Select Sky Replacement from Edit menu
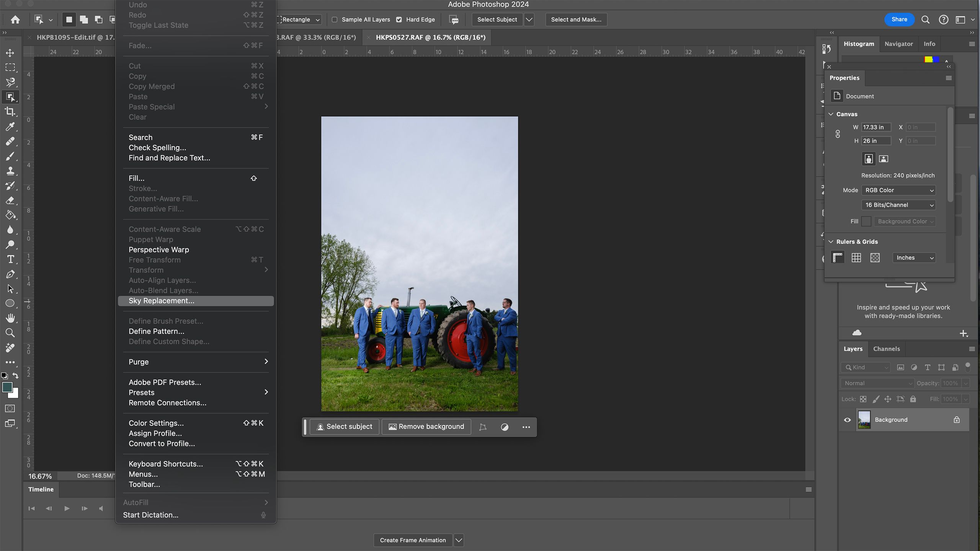The image size is (980, 551). click(x=161, y=301)
